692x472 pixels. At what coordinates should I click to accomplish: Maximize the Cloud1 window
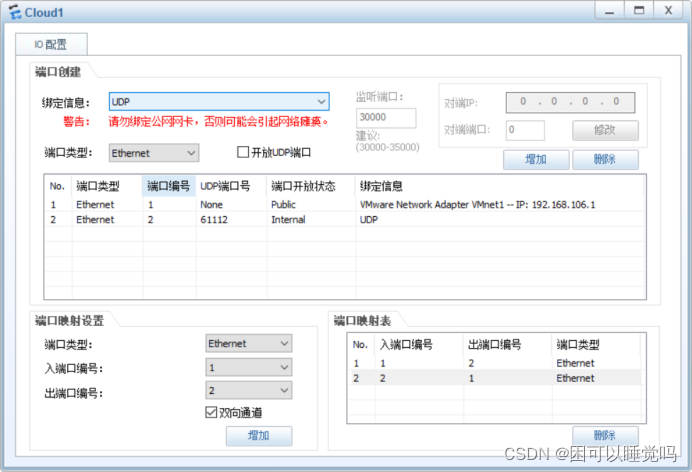pyautogui.click(x=639, y=11)
